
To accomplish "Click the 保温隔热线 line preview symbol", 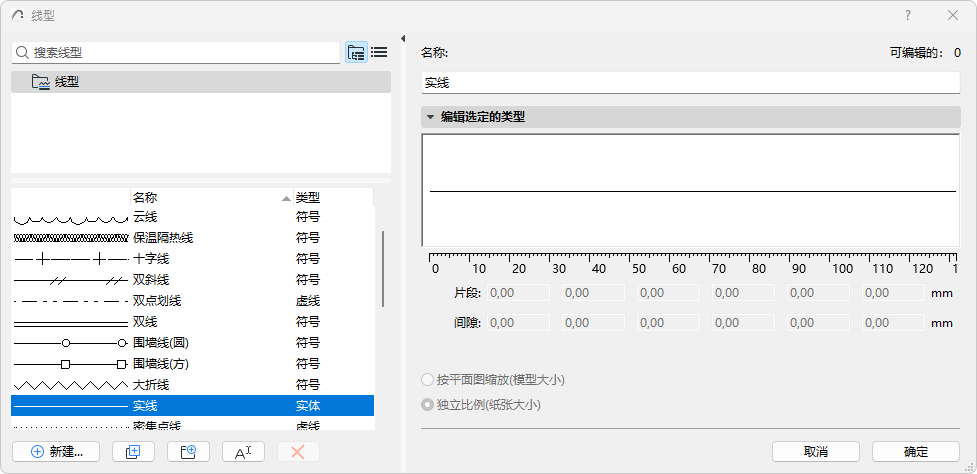I will [70, 238].
